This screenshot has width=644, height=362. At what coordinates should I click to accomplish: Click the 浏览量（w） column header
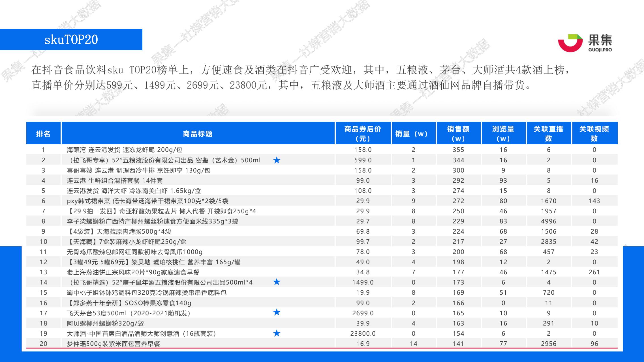(x=503, y=133)
